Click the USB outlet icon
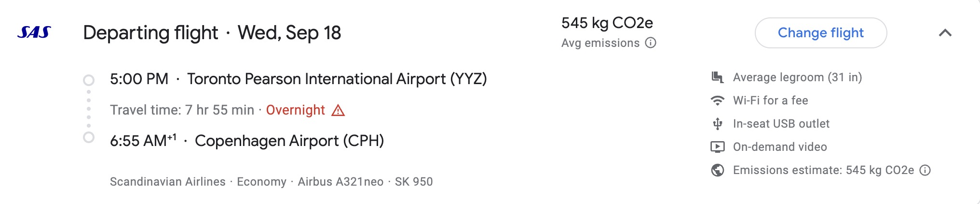 click(x=718, y=124)
